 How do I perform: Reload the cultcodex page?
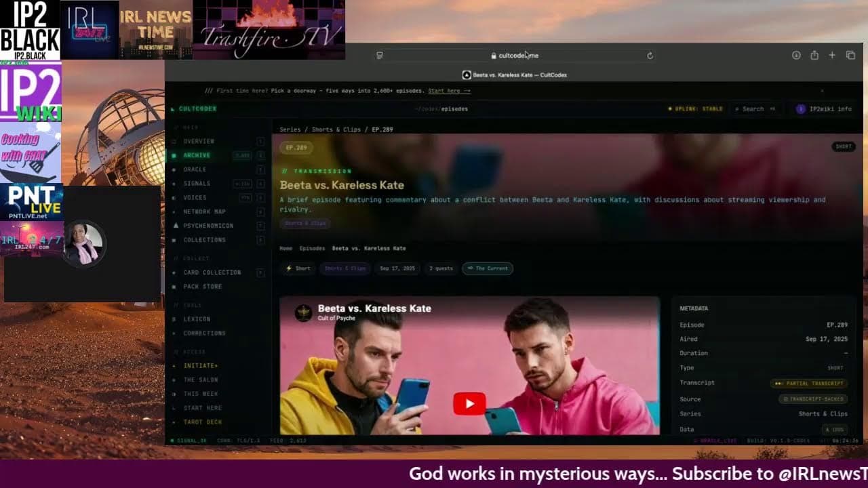click(650, 56)
